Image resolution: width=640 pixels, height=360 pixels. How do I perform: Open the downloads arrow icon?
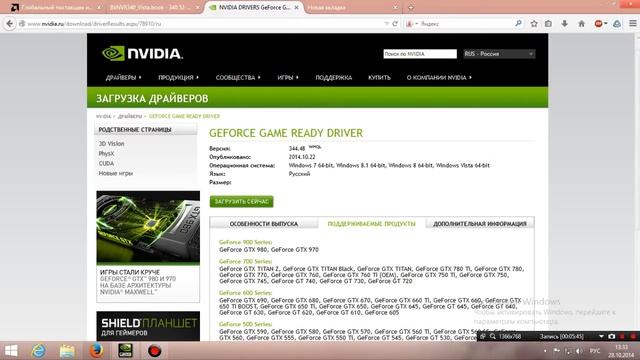click(564, 24)
